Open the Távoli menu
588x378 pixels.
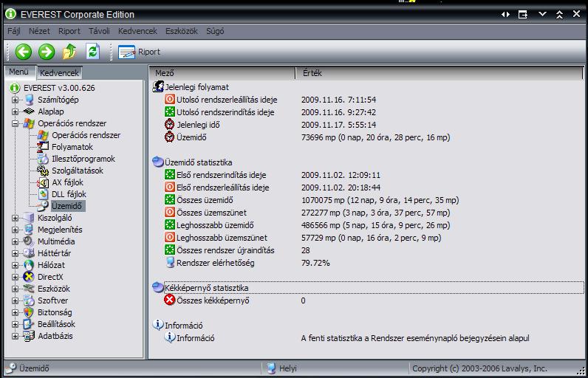pyautogui.click(x=100, y=31)
